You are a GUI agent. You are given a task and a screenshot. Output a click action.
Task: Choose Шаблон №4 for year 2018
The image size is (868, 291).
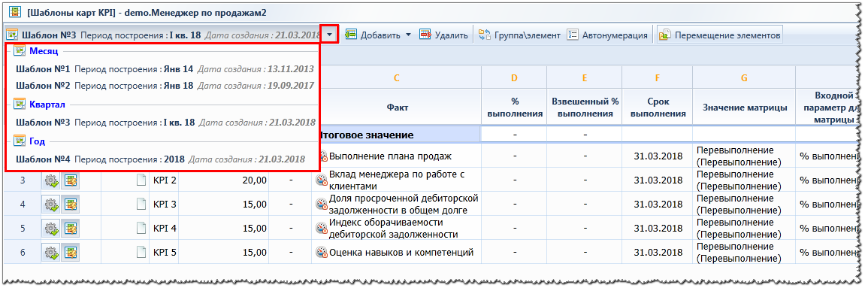(160, 159)
